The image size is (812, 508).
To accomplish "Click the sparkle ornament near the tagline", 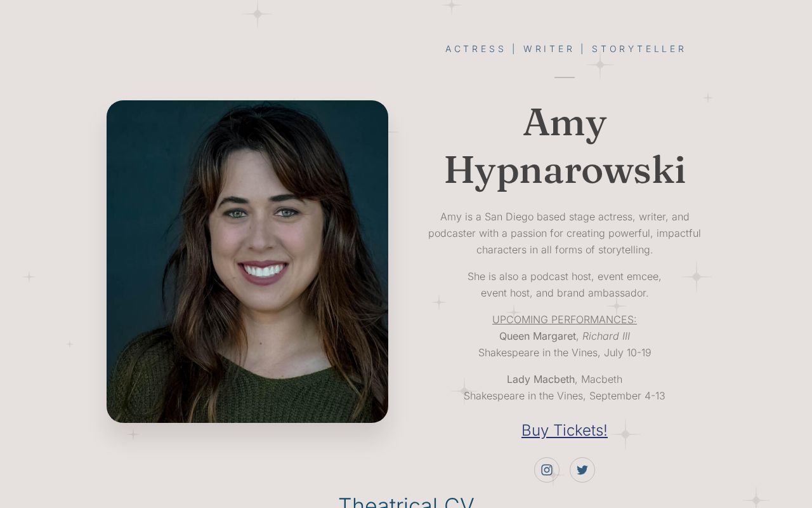I will click(x=600, y=65).
